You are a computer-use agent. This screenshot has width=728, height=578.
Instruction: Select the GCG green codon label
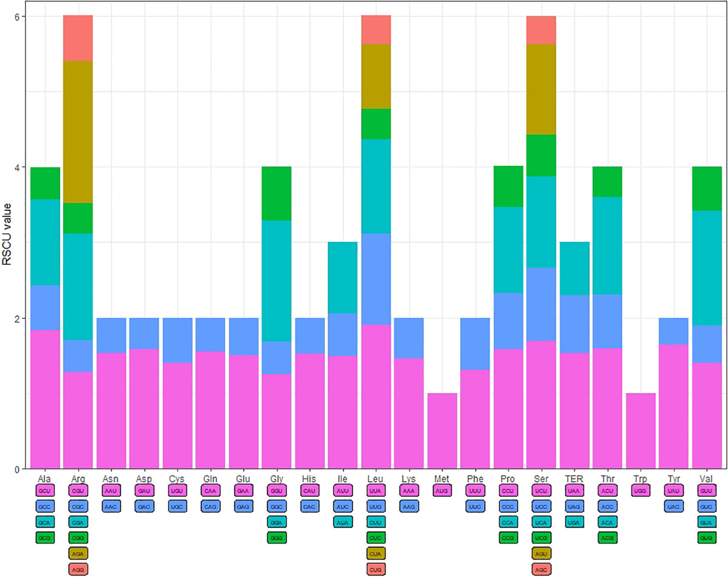[45, 538]
